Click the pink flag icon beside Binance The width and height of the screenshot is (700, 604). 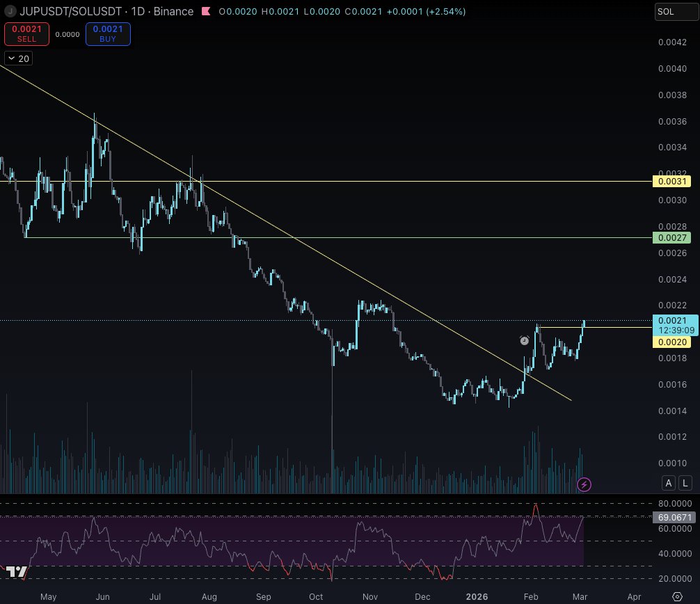click(x=206, y=11)
